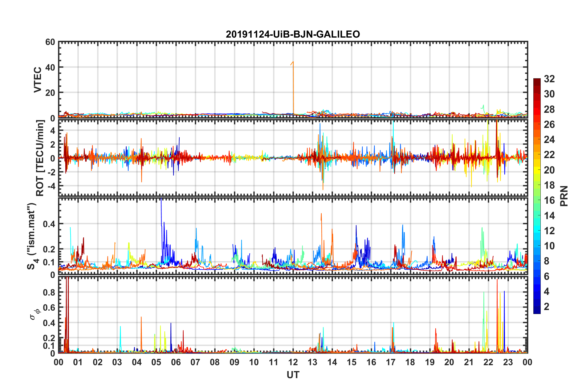Click the VTEC tick label 60
Screen dimensions: 586x392
[x=50, y=42]
